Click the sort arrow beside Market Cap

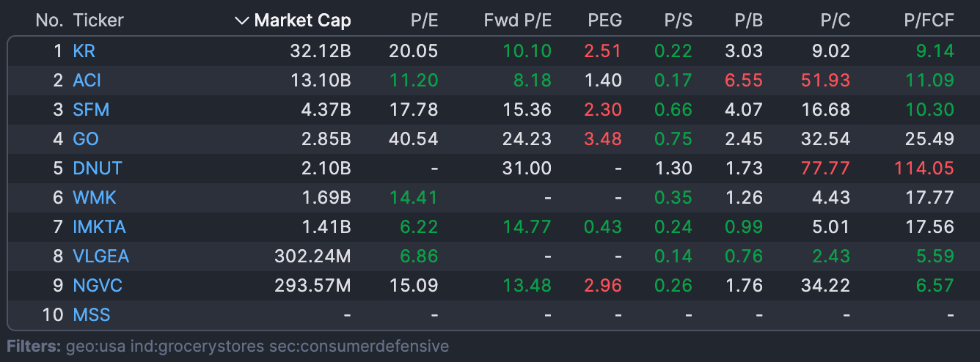241,21
